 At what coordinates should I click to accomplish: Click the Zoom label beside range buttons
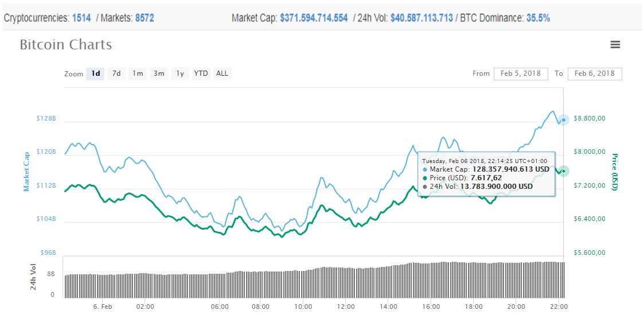pyautogui.click(x=73, y=75)
